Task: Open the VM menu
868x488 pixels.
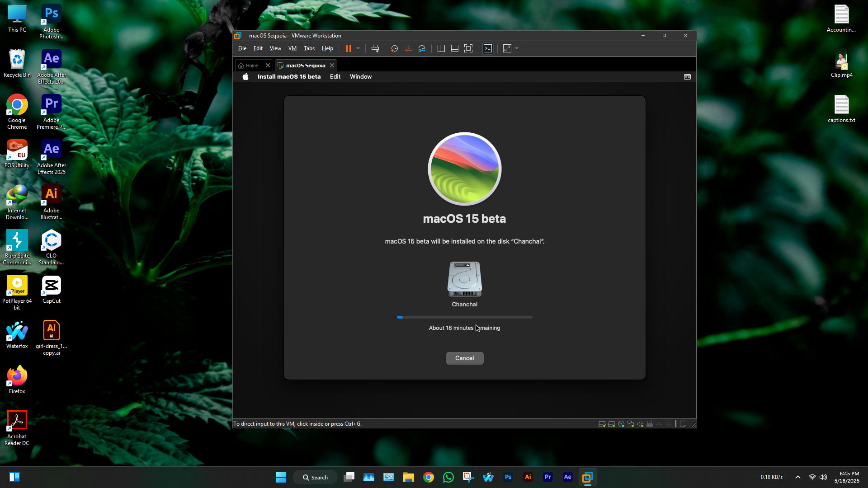Action: tap(292, 48)
